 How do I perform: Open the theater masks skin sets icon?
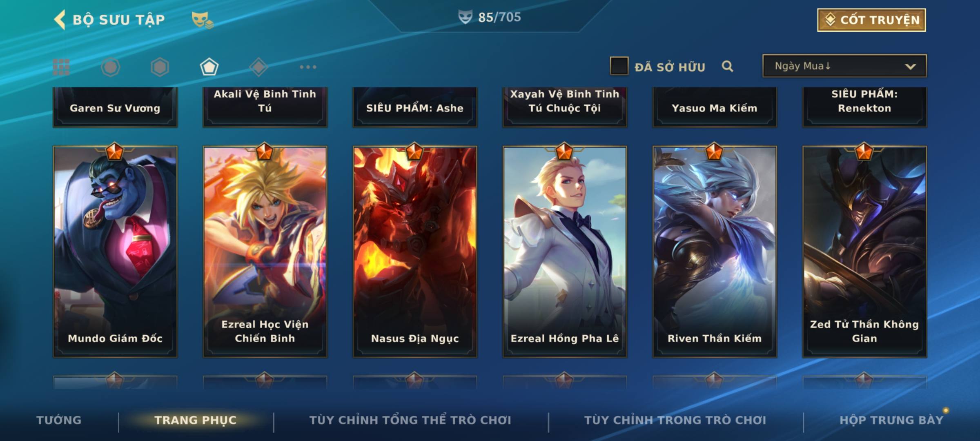[x=203, y=20]
